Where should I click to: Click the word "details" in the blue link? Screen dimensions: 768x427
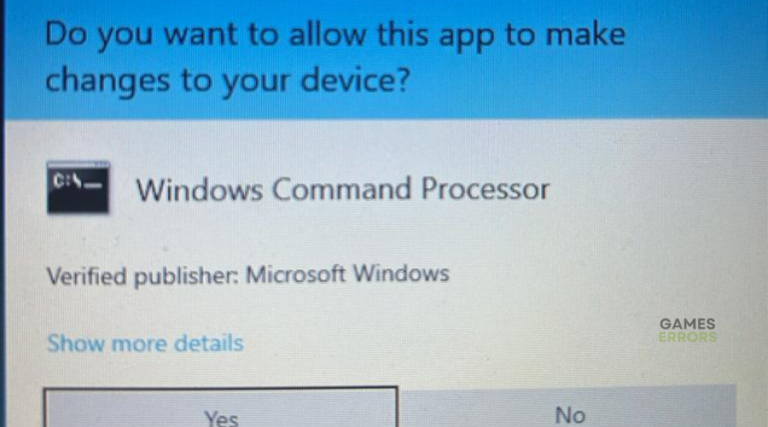coord(209,343)
